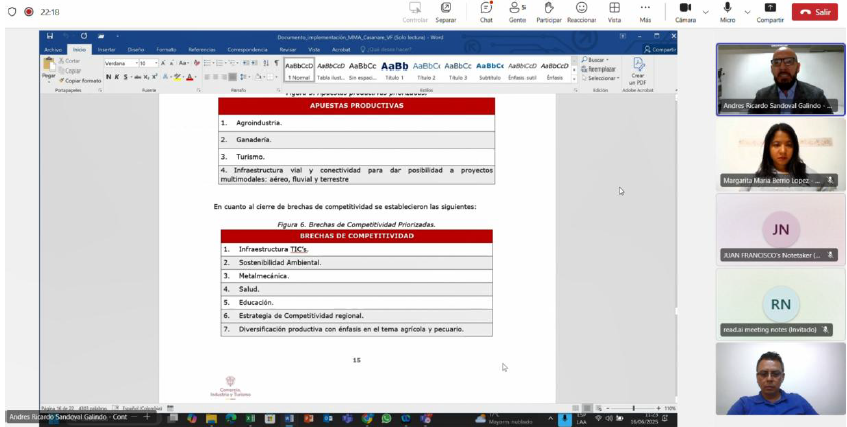The height and width of the screenshot is (427, 847).
Task: Toggle the Cámara on or off
Action: pyautogui.click(x=685, y=9)
